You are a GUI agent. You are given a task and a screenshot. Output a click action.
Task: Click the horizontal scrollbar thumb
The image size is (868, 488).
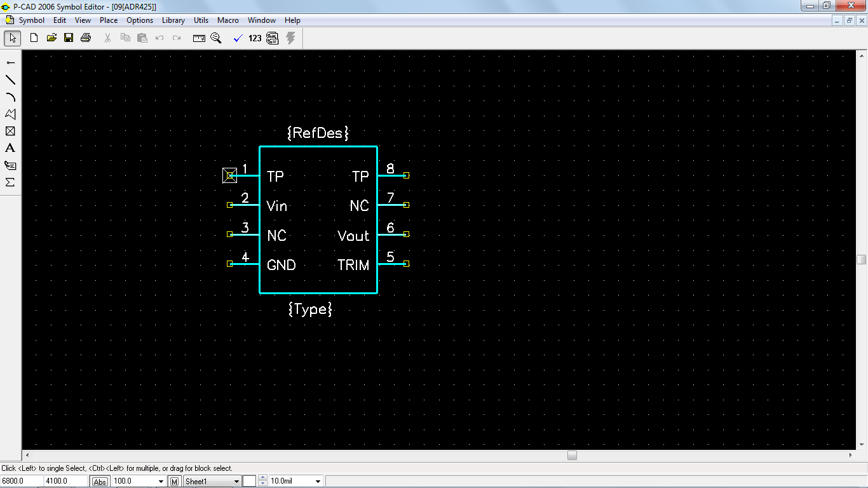point(572,456)
